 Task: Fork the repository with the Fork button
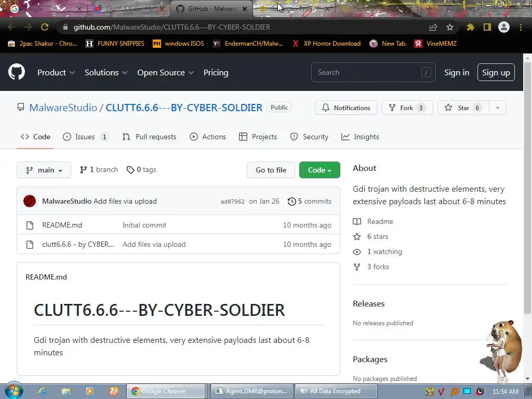(407, 108)
